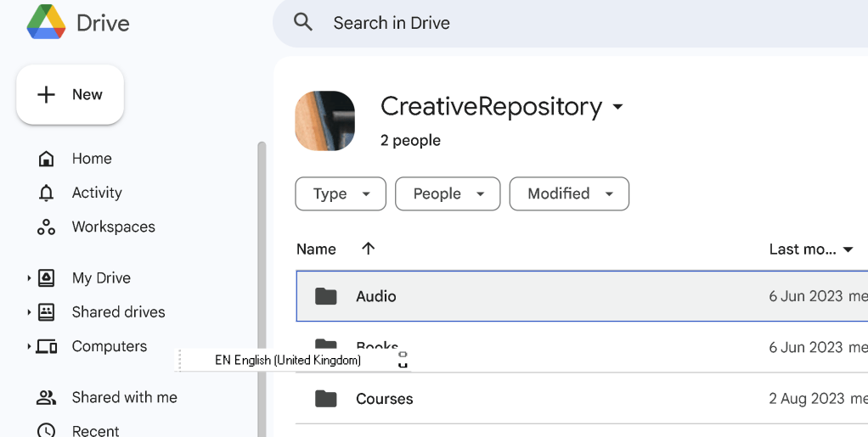Viewport: 868px width, 437px height.
Task: Open the Modified filter dropdown
Action: click(569, 193)
